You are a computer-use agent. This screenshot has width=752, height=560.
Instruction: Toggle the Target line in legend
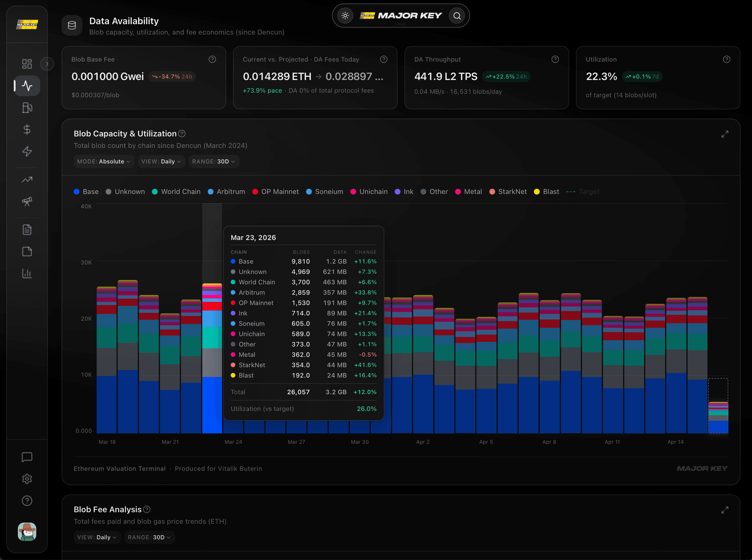point(583,192)
